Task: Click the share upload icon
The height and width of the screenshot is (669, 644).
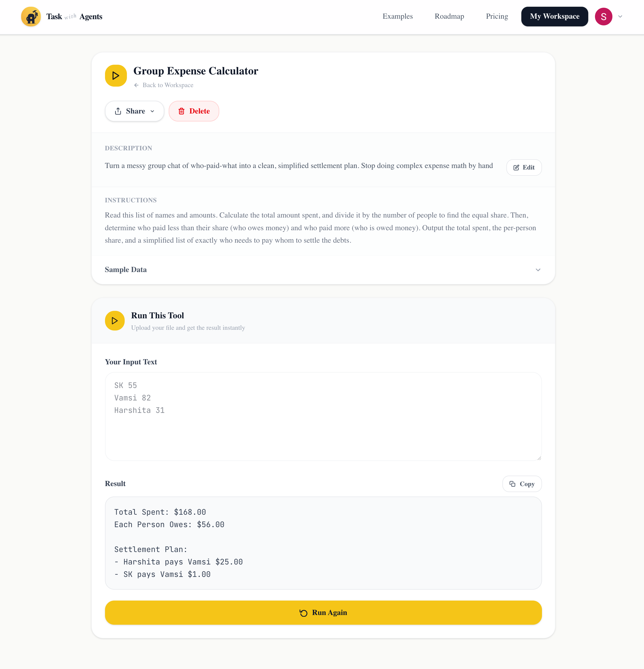Action: 118,111
